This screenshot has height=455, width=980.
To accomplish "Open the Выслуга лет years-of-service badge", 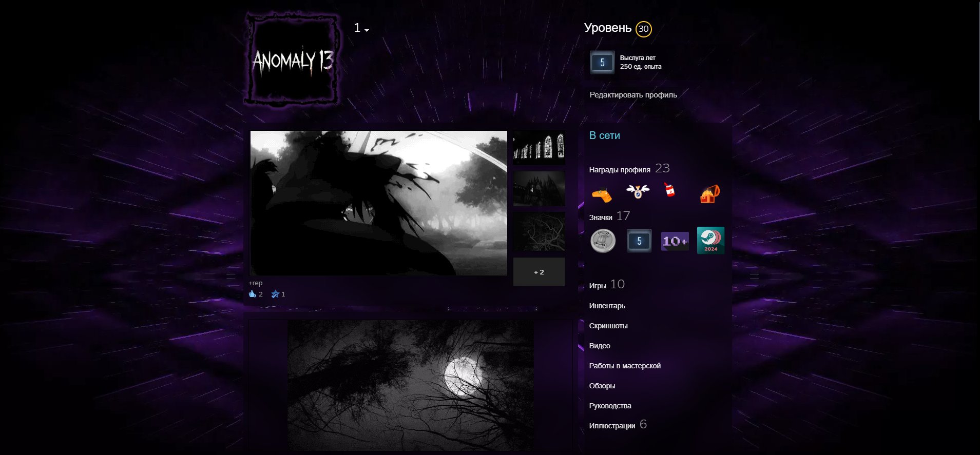I will pos(602,63).
